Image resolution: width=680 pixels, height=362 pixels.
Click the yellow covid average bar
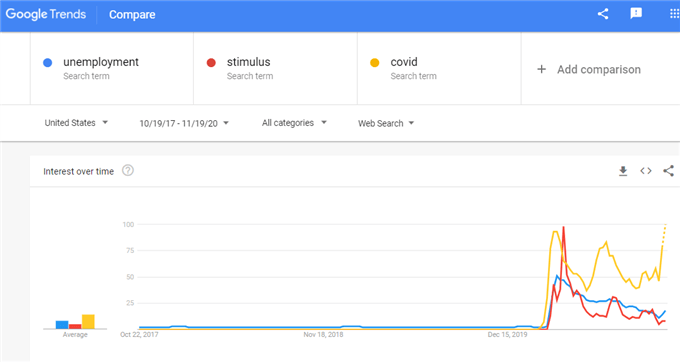88,322
